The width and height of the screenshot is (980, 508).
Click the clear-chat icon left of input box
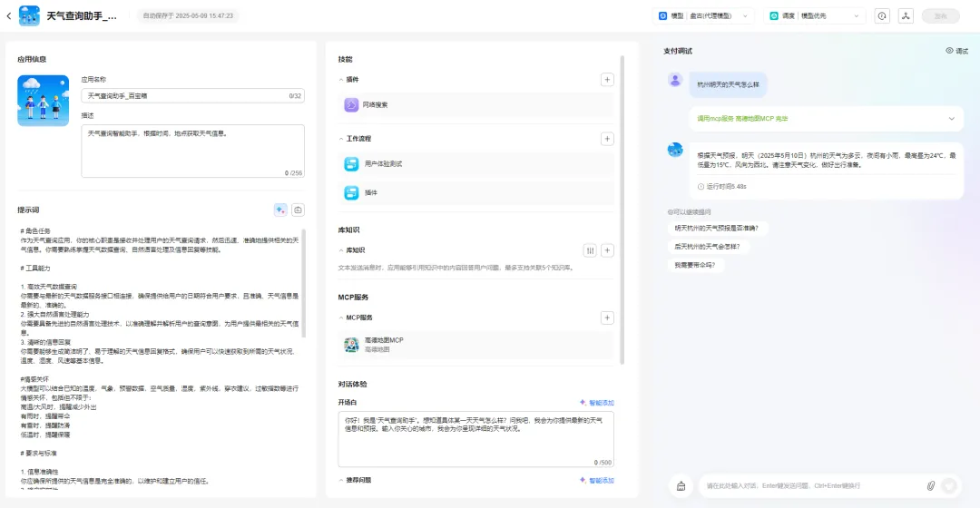click(681, 485)
